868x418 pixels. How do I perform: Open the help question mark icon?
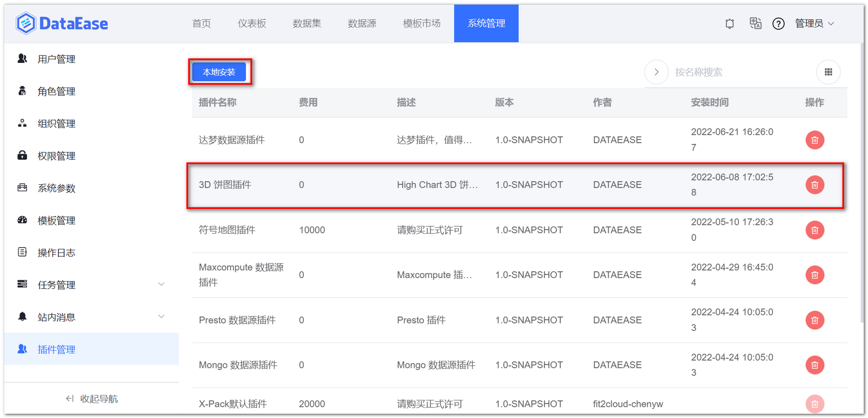pyautogui.click(x=778, y=23)
